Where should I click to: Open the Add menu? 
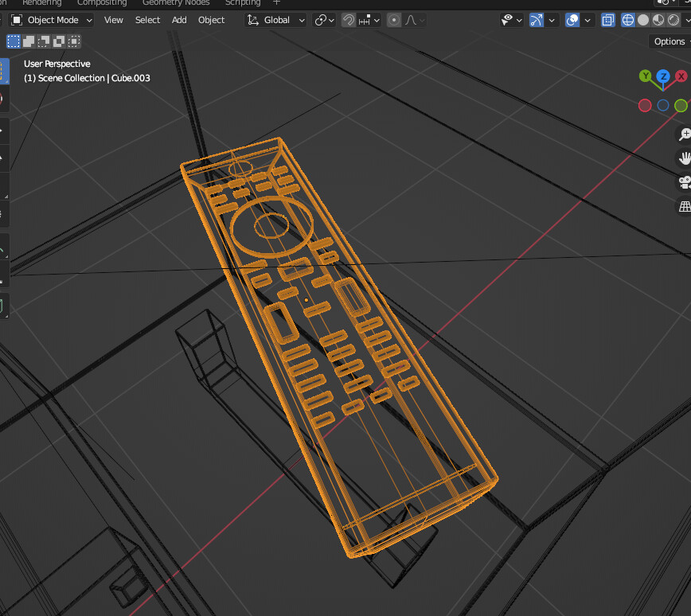[179, 20]
